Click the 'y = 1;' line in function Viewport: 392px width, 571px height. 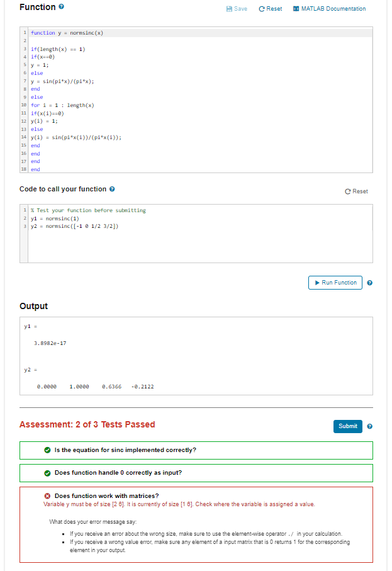(39, 65)
